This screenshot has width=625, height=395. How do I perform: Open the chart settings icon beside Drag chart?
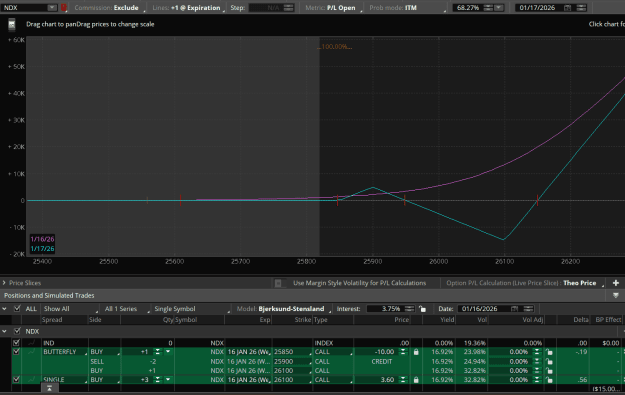tap(12, 25)
